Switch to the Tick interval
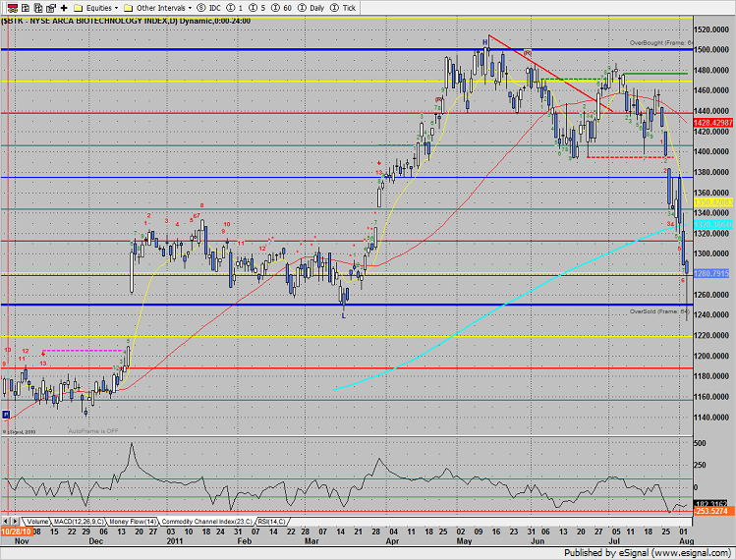The image size is (736, 560). pos(343,8)
